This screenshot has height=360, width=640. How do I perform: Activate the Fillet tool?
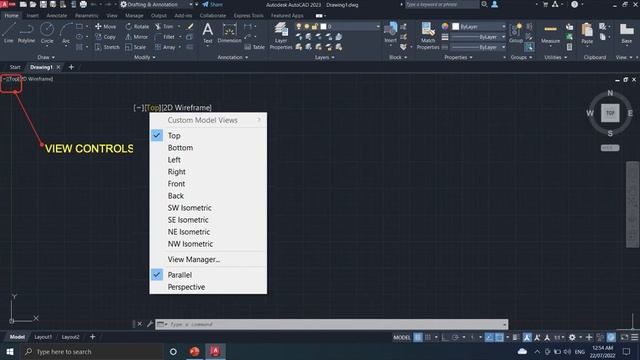(x=165, y=37)
